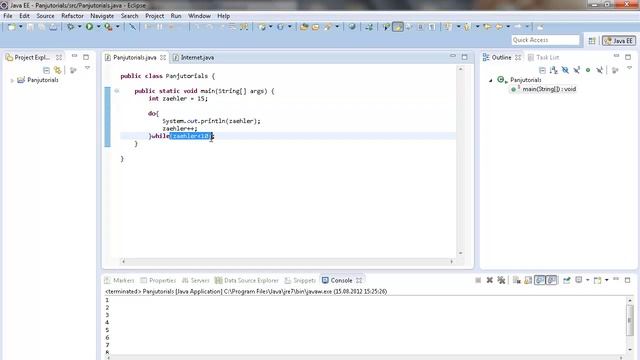Click the Last Edit Location arrow icon

click(x=487, y=27)
